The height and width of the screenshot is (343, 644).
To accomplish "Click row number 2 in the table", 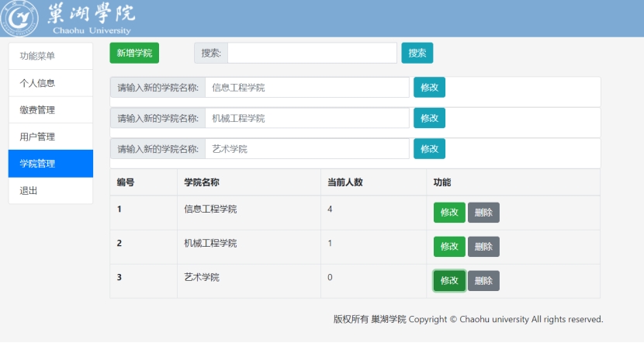I will [x=119, y=243].
